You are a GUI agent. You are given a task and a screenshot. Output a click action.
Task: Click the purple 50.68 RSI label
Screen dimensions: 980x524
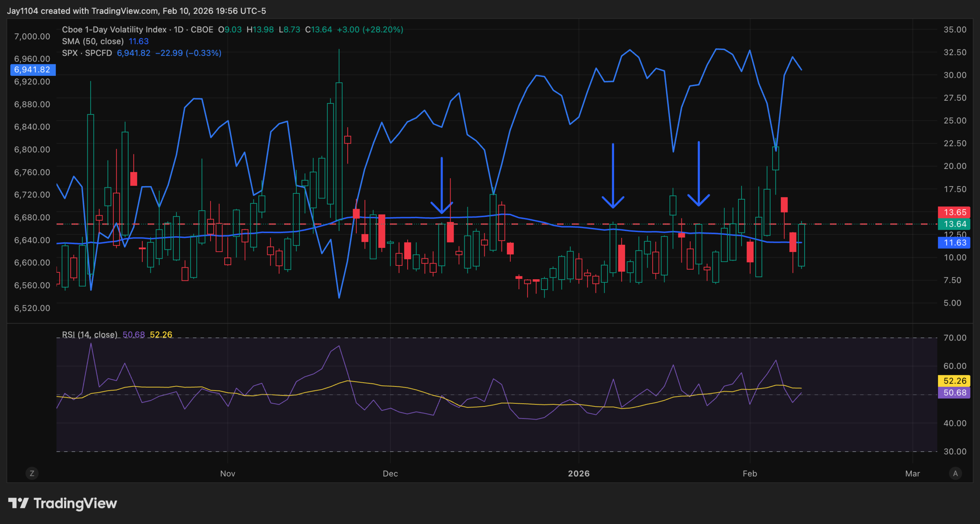tap(955, 393)
